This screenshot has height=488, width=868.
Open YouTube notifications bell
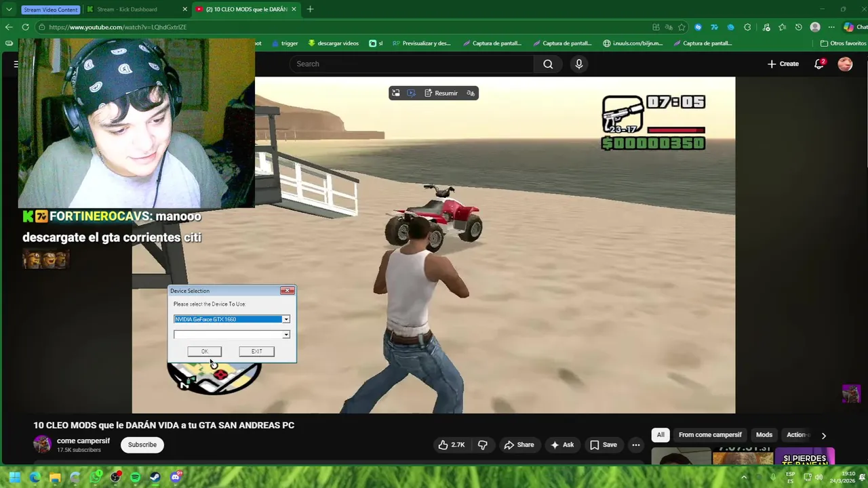click(x=819, y=64)
